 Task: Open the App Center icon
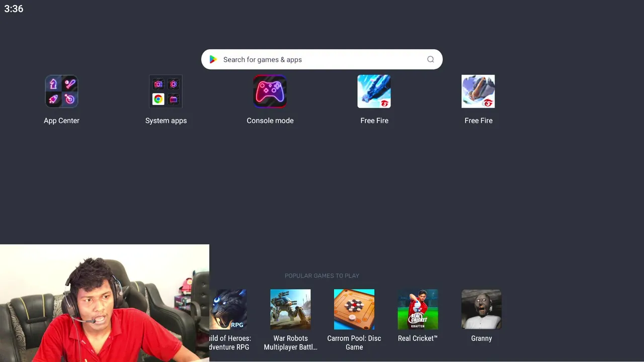(x=61, y=92)
